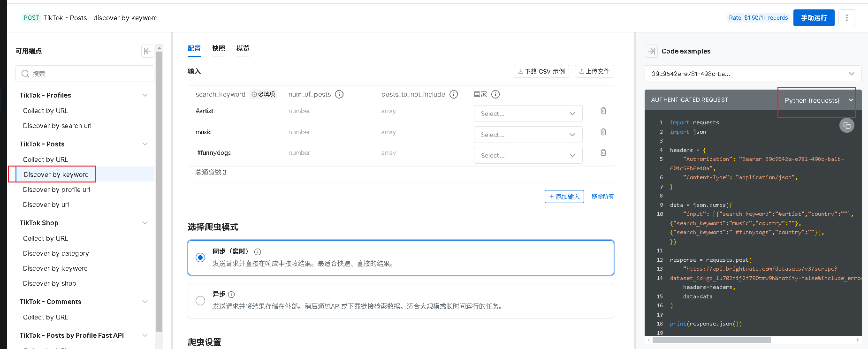Edit posts_to_not_include array in #funnydogs row
The image size is (868, 349).
388,153
